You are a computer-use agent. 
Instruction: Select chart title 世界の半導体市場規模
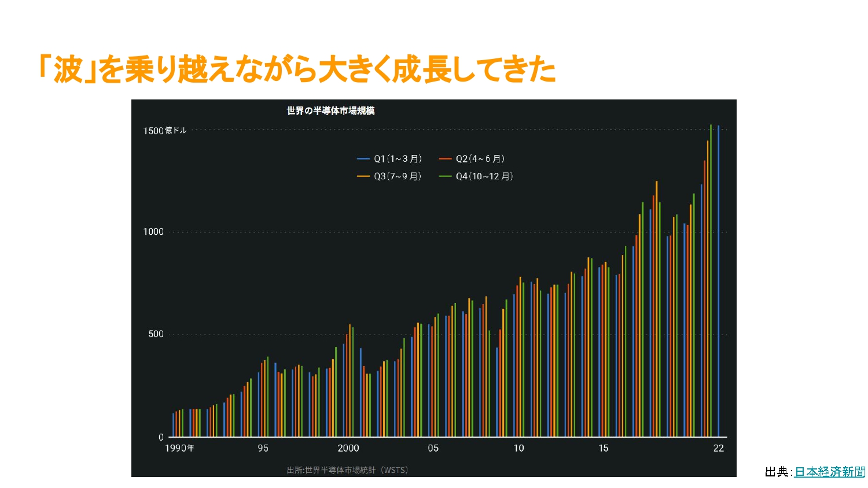click(x=330, y=110)
